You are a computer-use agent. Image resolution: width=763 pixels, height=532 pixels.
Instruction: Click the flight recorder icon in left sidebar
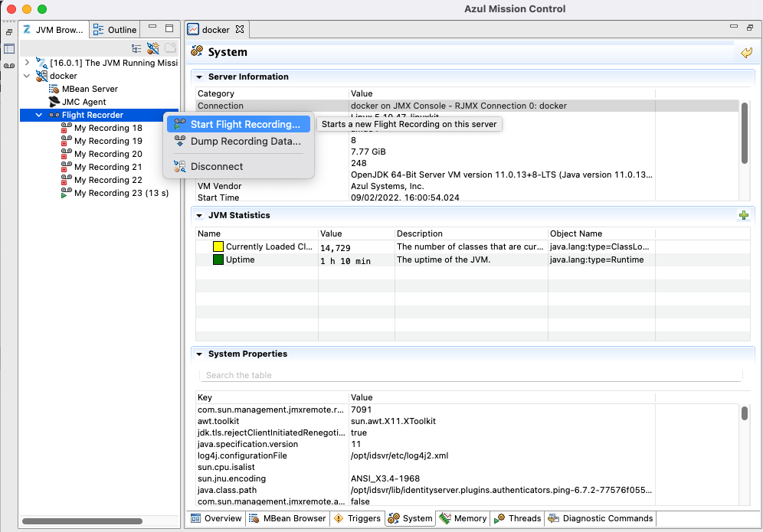[x=9, y=67]
